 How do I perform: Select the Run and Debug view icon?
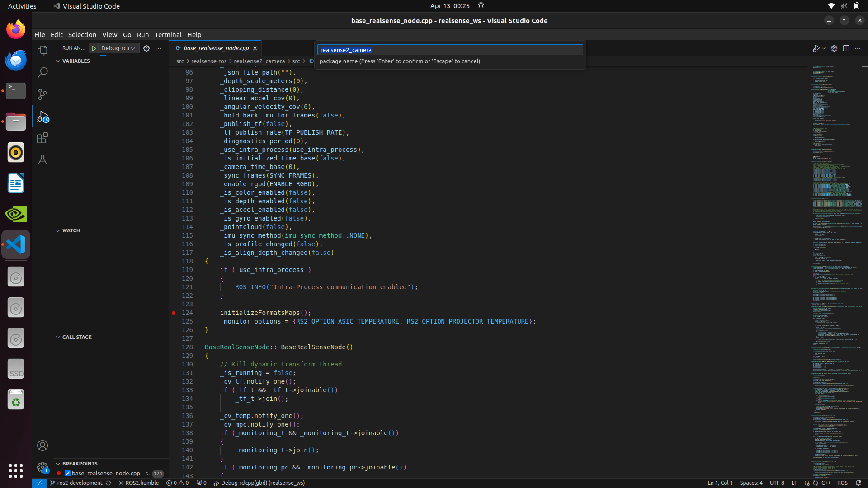tap(42, 117)
